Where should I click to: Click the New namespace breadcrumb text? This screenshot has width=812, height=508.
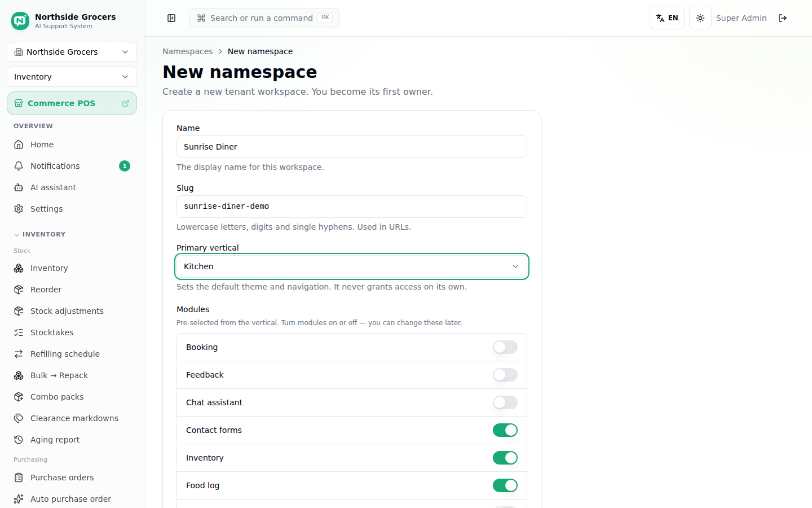(260, 51)
